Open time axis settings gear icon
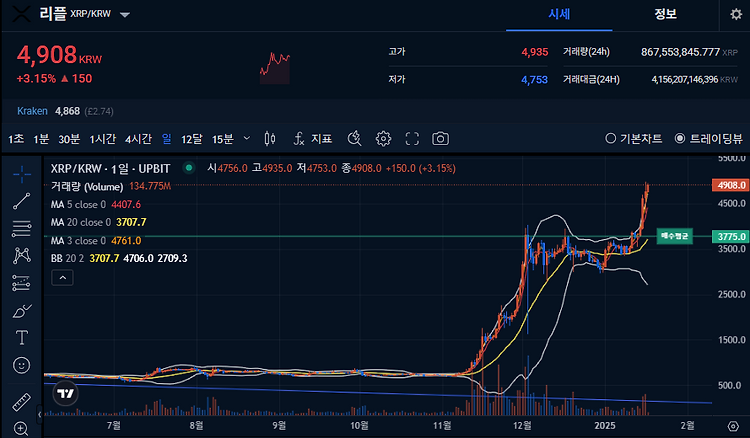Viewport: 750px width, 438px height. coord(733,426)
